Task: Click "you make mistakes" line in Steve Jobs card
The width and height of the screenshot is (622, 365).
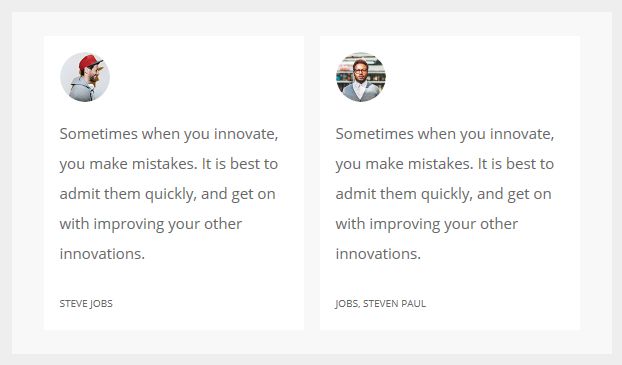Action: 169,164
